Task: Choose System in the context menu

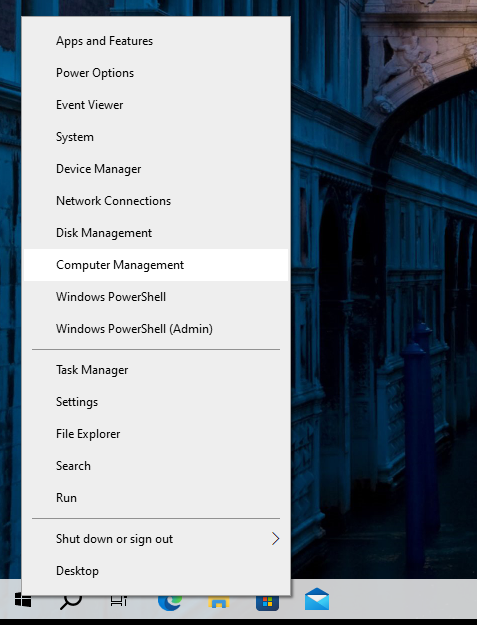Action: point(156,137)
